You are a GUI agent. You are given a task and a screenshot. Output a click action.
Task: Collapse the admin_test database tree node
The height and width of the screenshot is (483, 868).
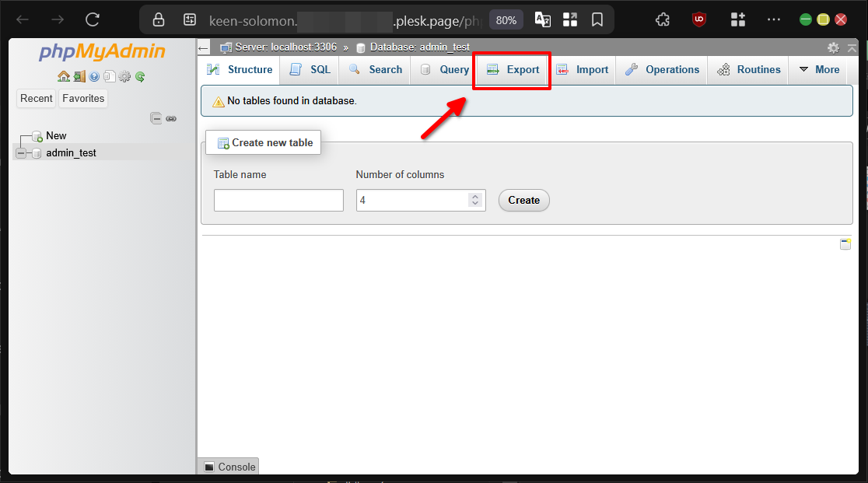click(21, 152)
